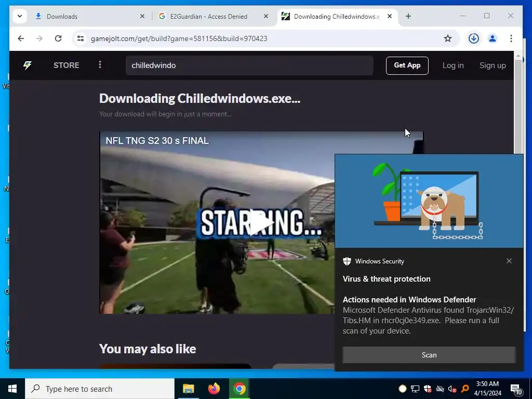The image size is (532, 399).
Task: Click the orange magnifier tray icon
Action: [x=465, y=389]
